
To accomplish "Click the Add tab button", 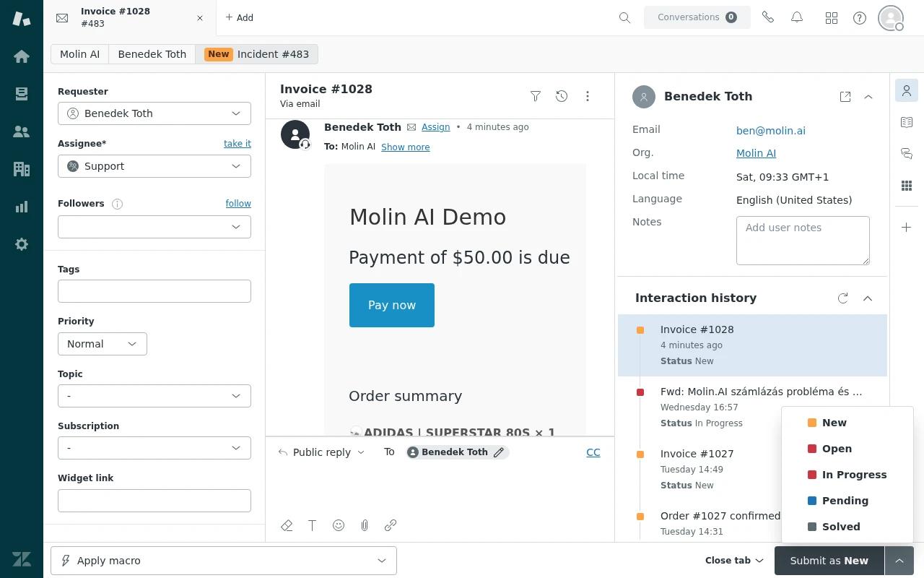I will (239, 18).
